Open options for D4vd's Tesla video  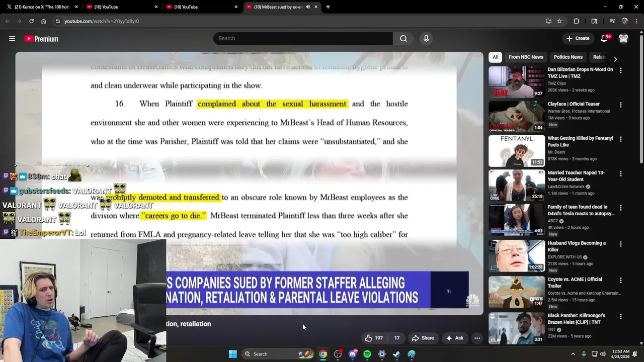click(620, 208)
